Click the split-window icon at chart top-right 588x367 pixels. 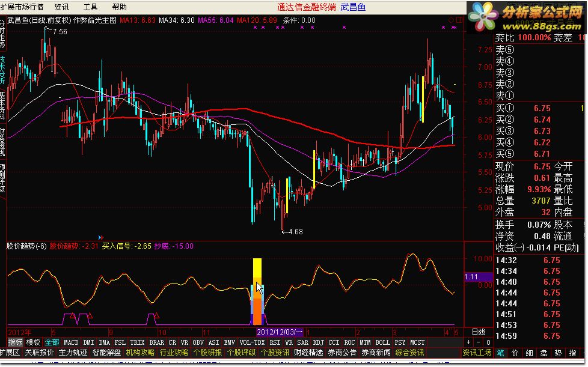click(459, 20)
